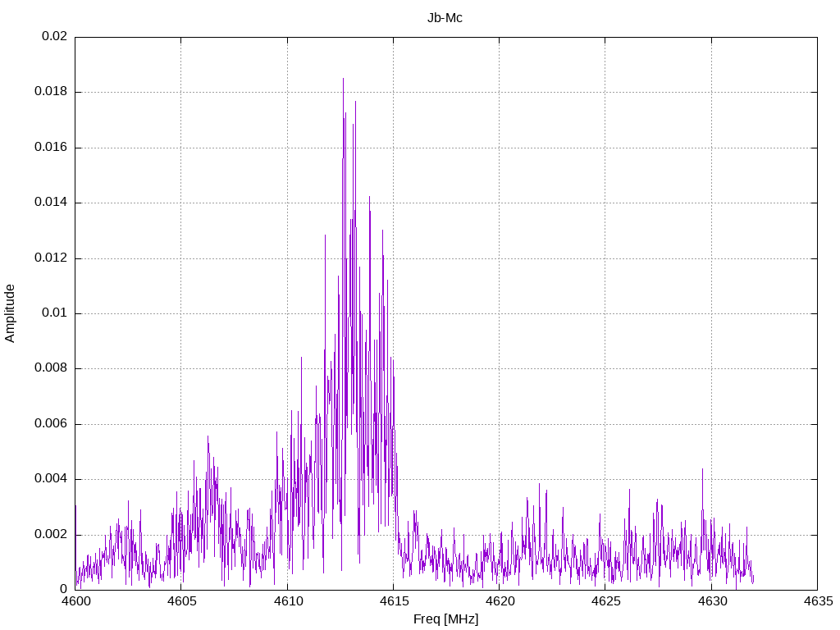Click the x-axis tick 4620
Viewport: 840px width, 630px height.
click(x=500, y=601)
